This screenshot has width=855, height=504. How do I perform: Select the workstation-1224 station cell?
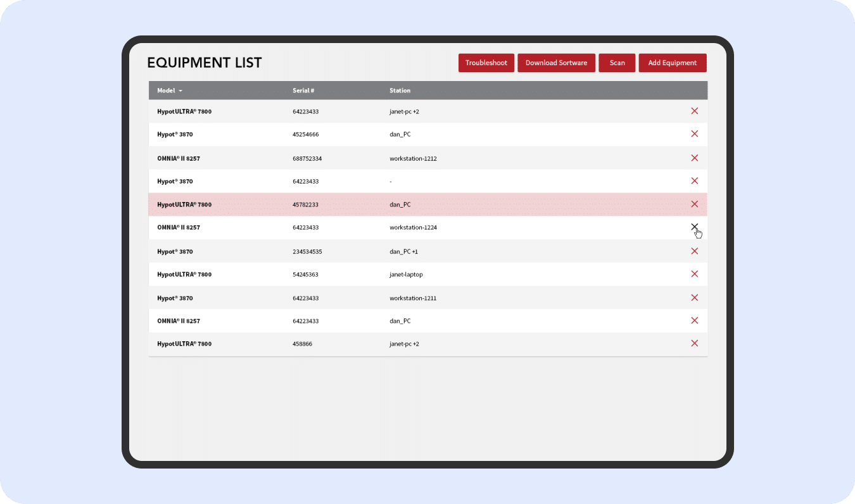tap(413, 227)
